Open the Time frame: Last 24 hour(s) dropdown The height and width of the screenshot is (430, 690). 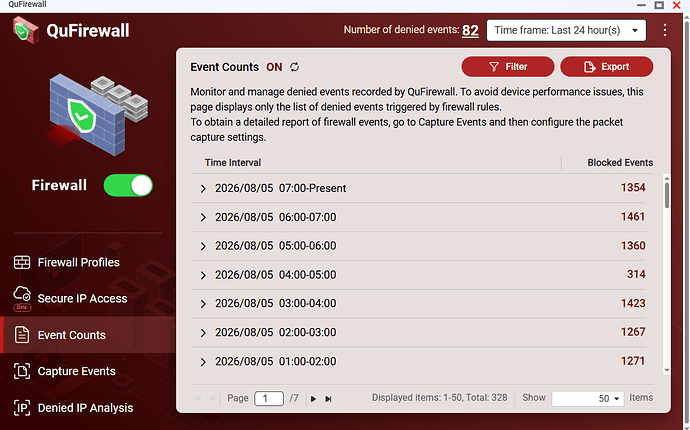click(x=566, y=30)
